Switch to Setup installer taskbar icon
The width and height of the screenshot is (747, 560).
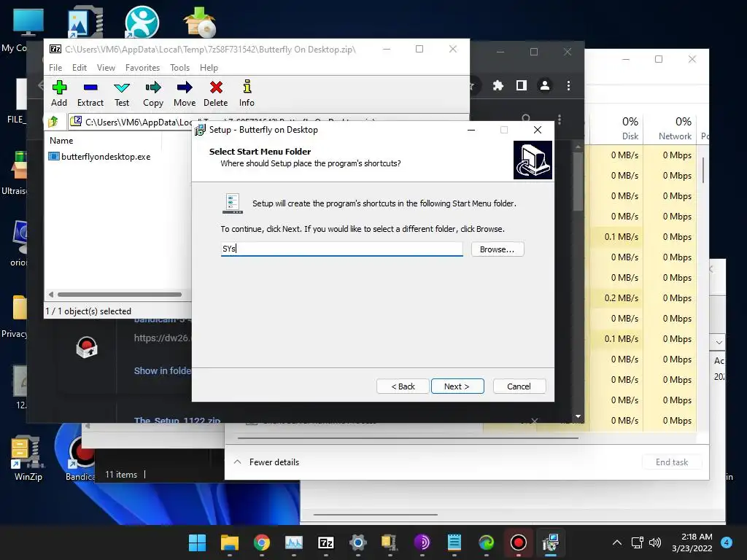551,542
